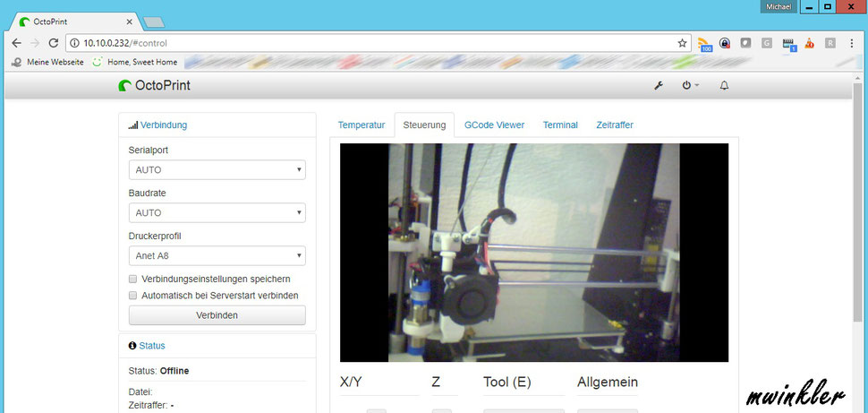The image size is (868, 413).
Task: Click the OctoPrint logo in the page header
Action: pyautogui.click(x=155, y=85)
